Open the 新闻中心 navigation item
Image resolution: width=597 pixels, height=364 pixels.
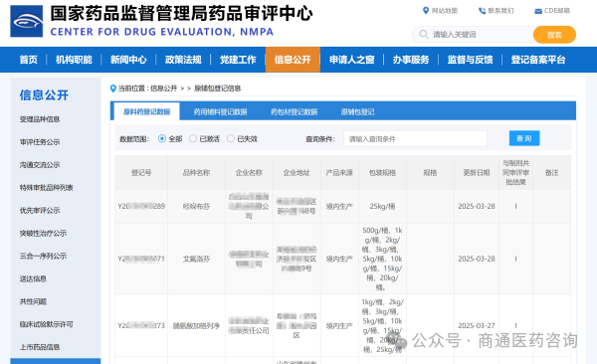click(x=128, y=60)
